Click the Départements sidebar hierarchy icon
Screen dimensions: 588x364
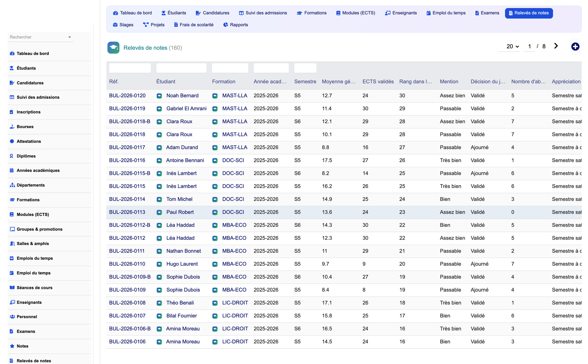12,185
